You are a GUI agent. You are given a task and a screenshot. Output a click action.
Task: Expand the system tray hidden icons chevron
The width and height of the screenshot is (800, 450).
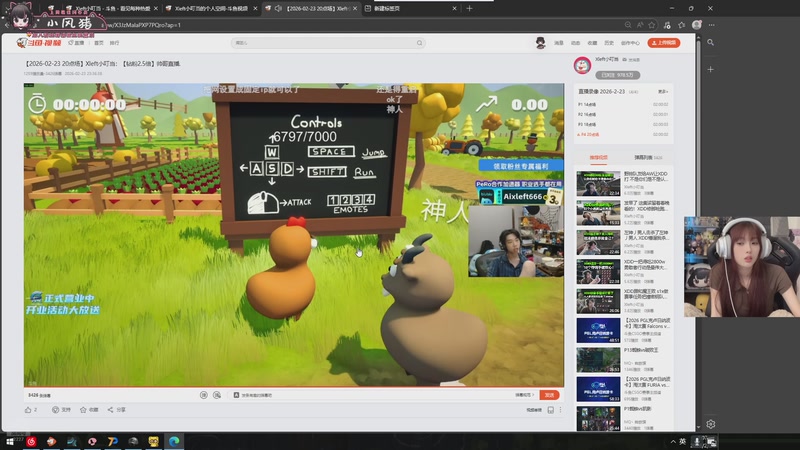pos(673,442)
